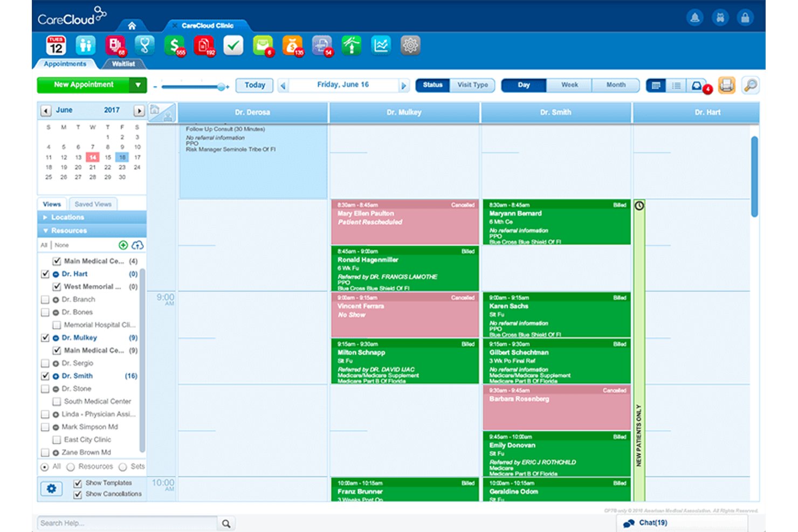Open the red claims icon with badge 192
The height and width of the screenshot is (532, 798).
tap(204, 45)
